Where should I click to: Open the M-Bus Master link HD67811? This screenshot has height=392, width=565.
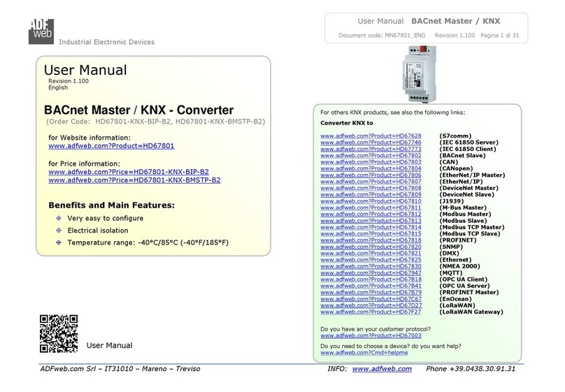(371, 208)
